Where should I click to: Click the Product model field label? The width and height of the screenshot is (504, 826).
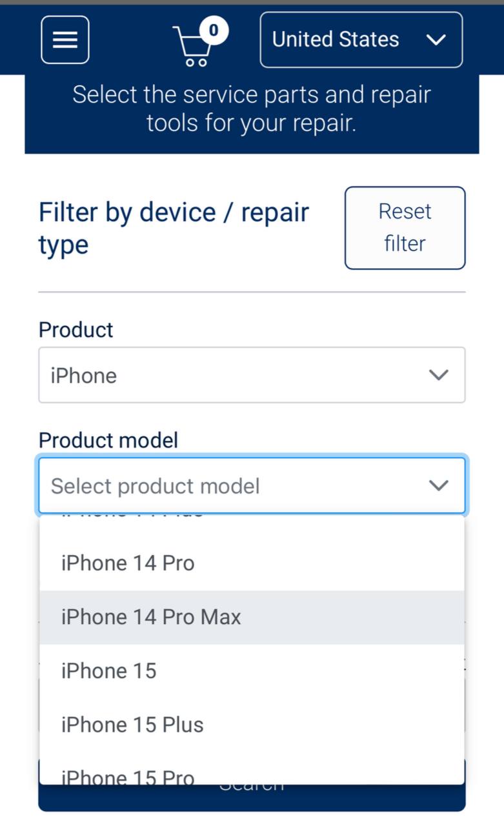108,440
